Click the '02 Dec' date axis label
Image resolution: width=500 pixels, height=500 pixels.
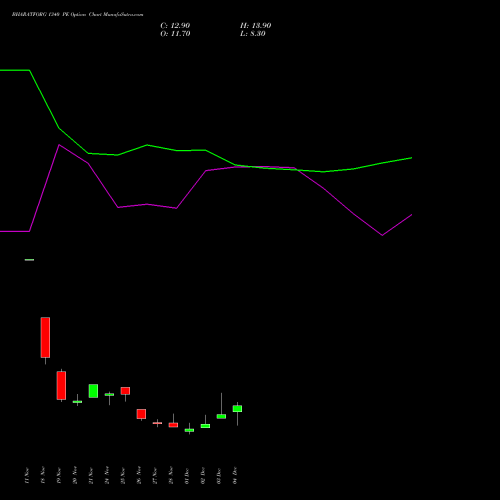click(x=203, y=475)
